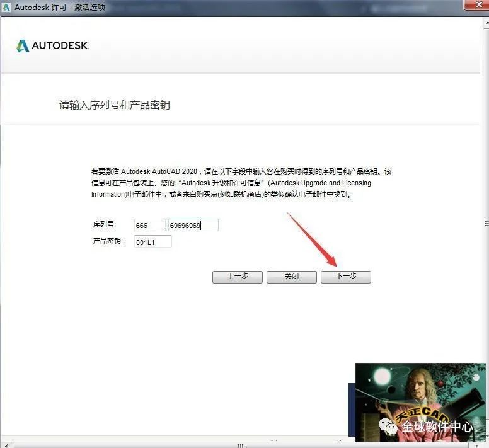This screenshot has height=448, width=489.
Task: Close the Autodesk license window
Action: (477, 4)
